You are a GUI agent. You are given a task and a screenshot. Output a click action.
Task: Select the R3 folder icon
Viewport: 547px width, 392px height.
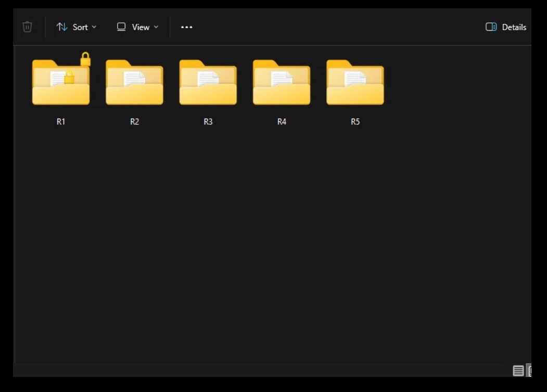(x=208, y=82)
